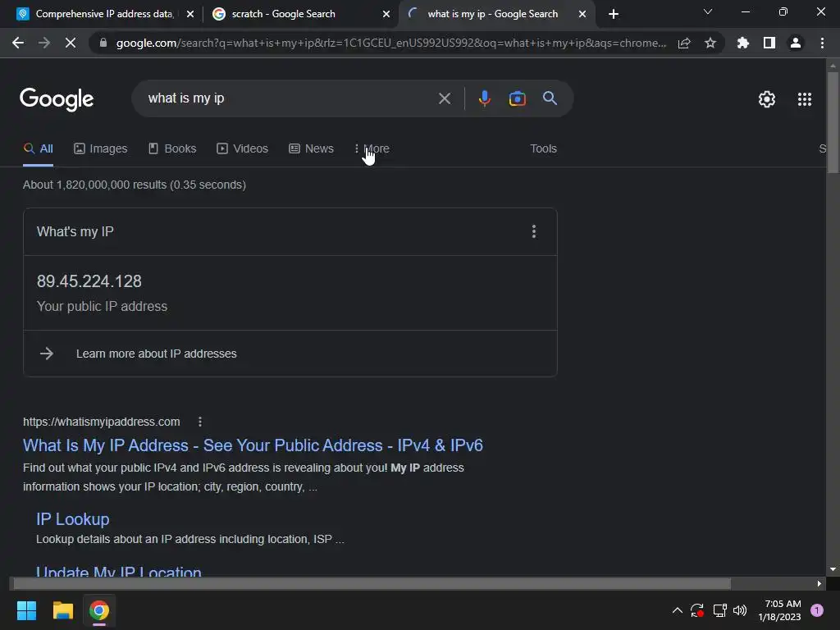Close the Comprehensive IP address tab
Viewport: 840px width, 630px height.
[190, 14]
